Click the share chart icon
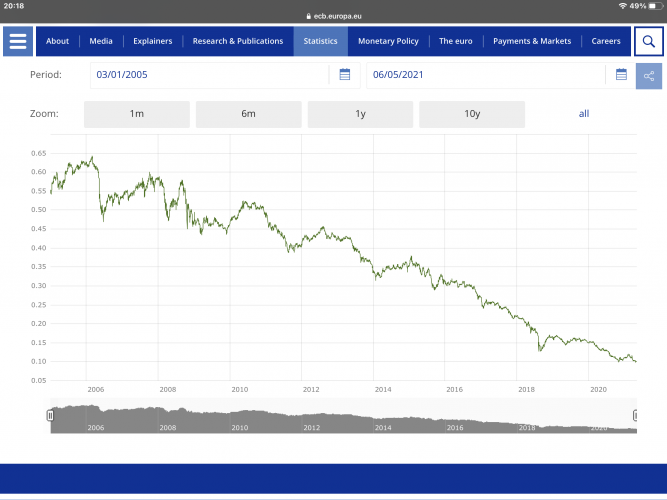This screenshot has width=667, height=500. [649, 75]
